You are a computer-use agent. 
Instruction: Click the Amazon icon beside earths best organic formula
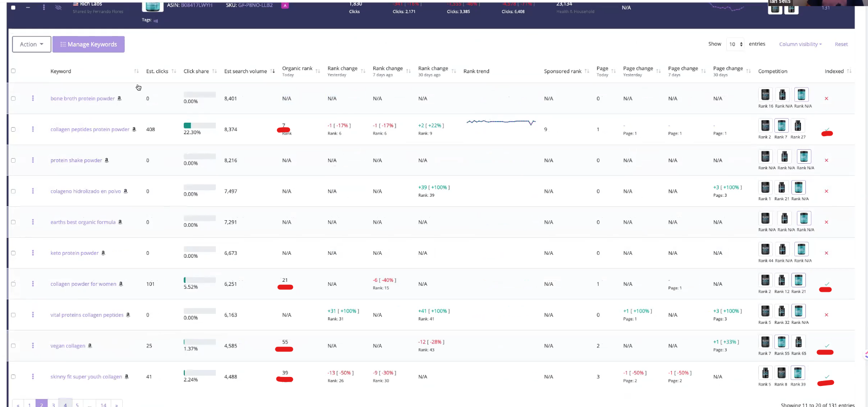pos(120,222)
